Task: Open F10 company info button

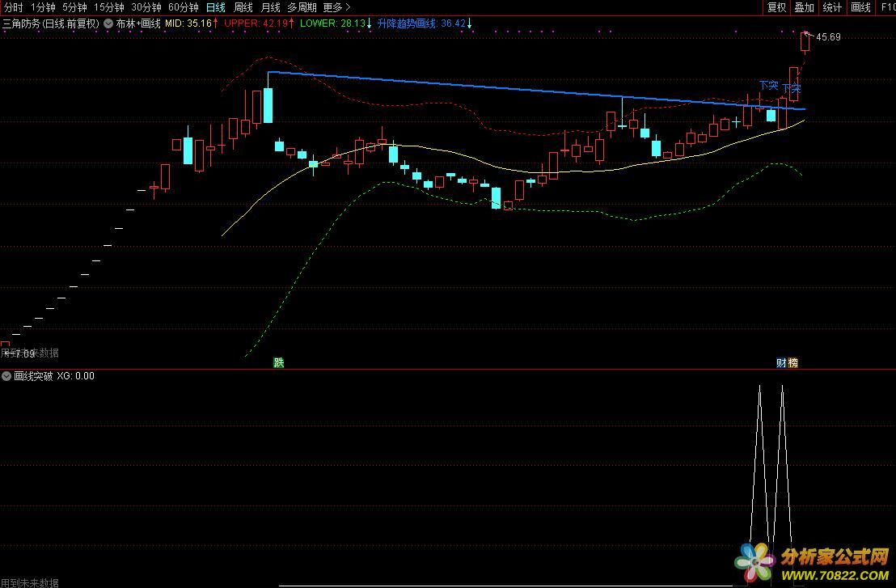Action: pyautogui.click(x=887, y=7)
